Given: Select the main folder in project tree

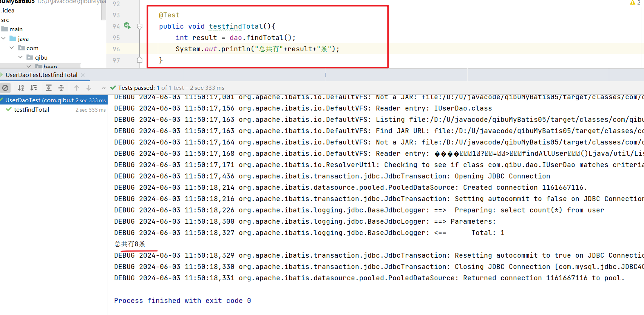Looking at the screenshot, I should 16,29.
